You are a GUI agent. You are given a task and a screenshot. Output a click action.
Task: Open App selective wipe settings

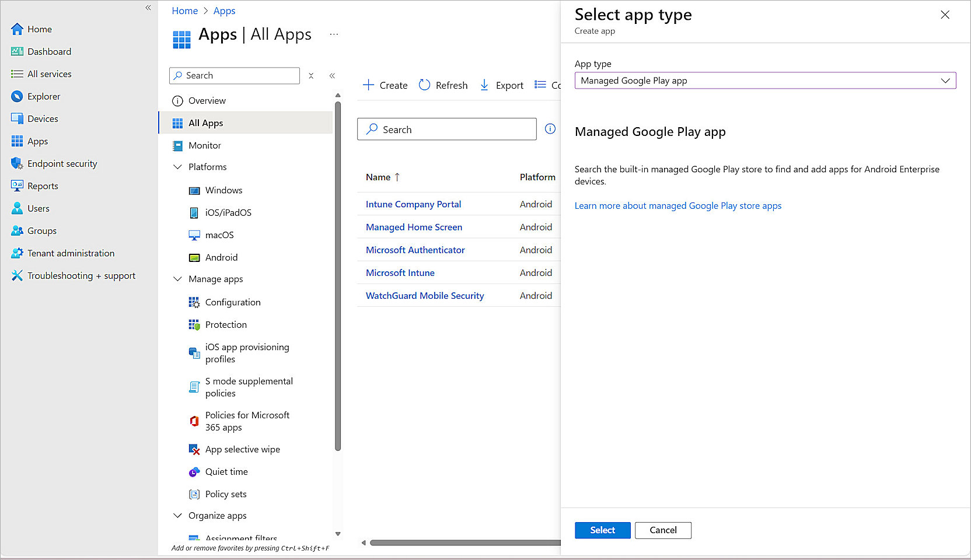(x=242, y=449)
